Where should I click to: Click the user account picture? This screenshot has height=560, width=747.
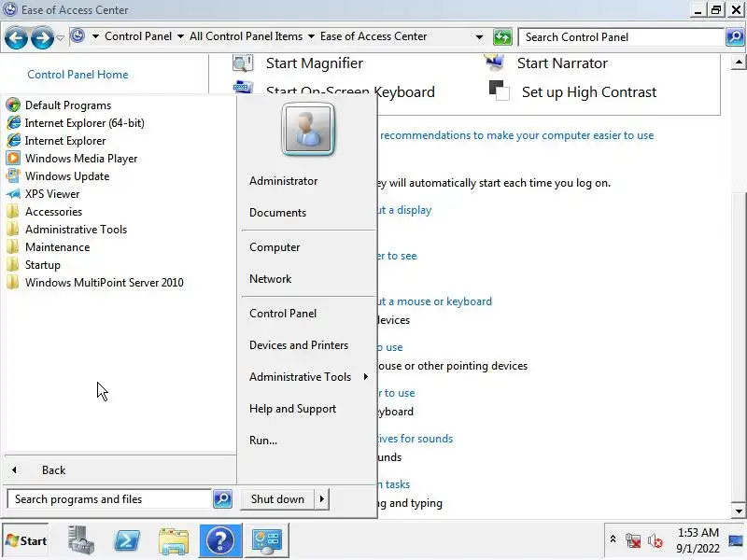(308, 130)
